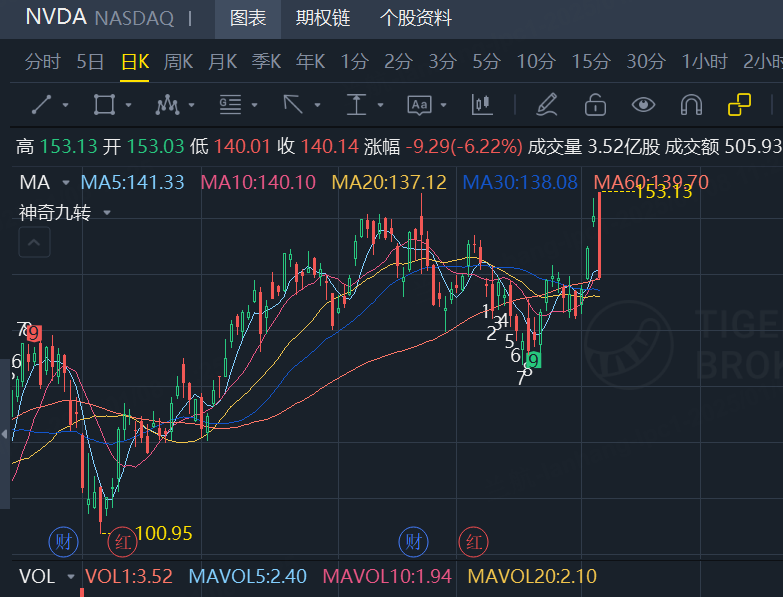The image size is (783, 597).
Task: Click the left-edge panel expand arrow
Action: (x=4, y=434)
